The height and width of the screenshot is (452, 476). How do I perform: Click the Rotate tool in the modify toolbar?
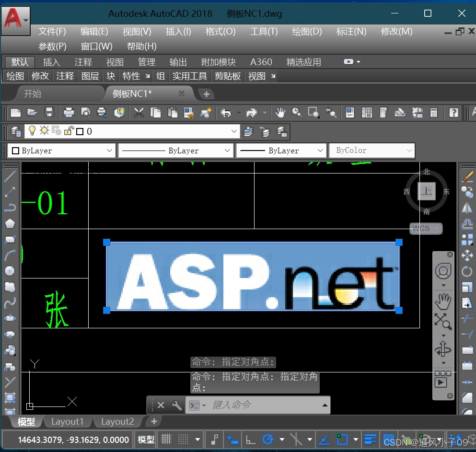pyautogui.click(x=467, y=271)
